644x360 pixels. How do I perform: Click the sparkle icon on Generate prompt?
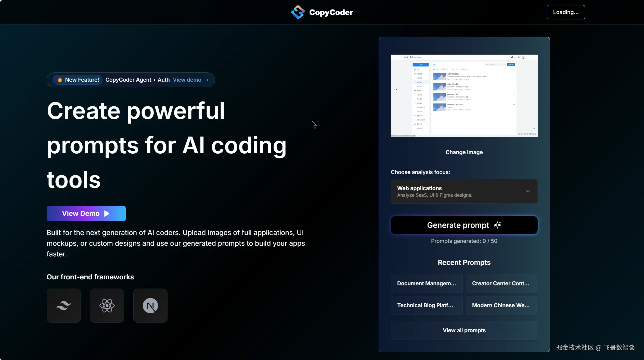tap(497, 225)
